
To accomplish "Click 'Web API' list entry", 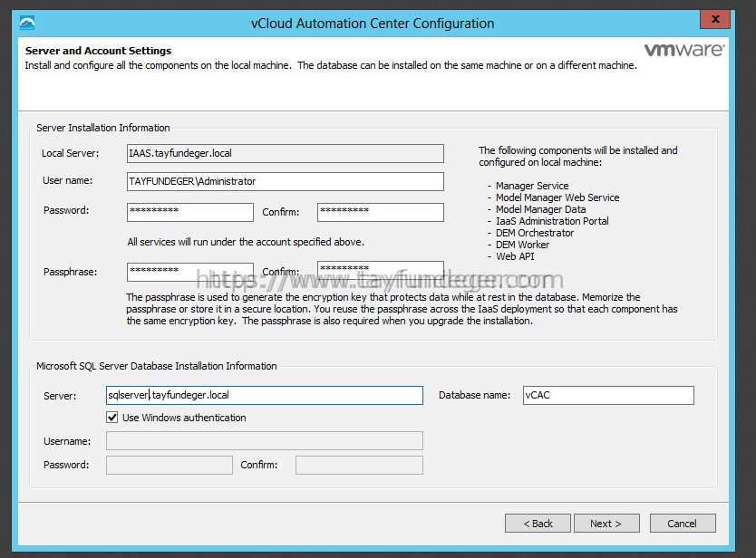I will click(x=515, y=256).
